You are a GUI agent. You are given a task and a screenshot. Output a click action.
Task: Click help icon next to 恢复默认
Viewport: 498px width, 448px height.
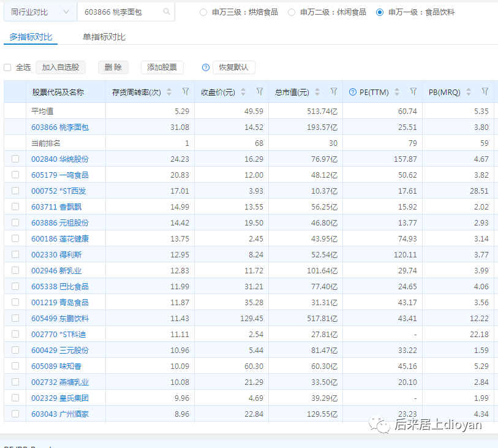pyautogui.click(x=206, y=67)
